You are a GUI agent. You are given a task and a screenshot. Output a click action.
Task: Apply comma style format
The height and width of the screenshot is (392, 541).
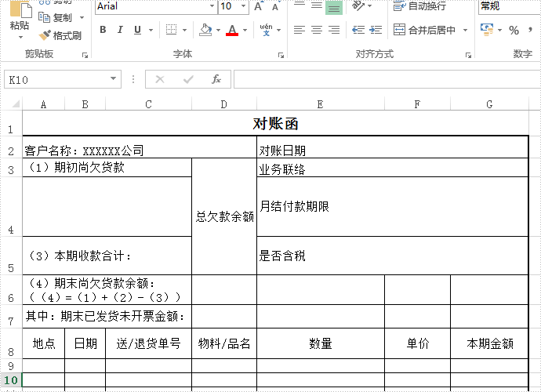530,30
